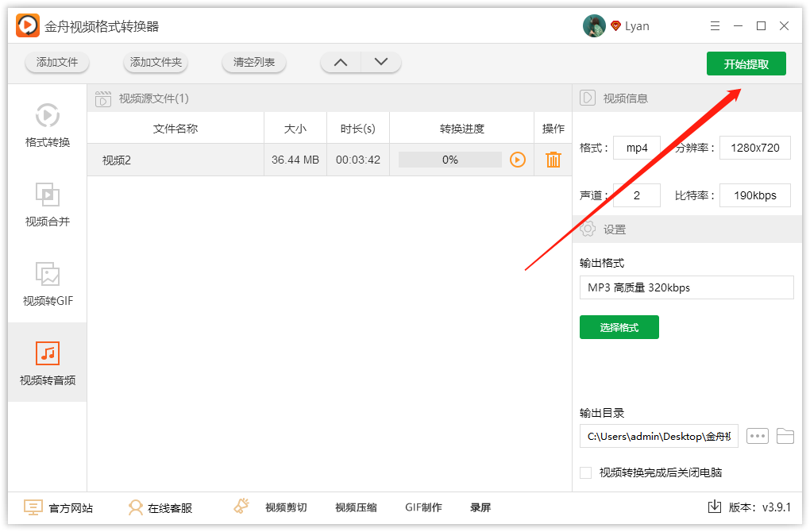Viewport: 810px width, 532px height.
Task: Click the 视频源文件(1) clapperboard icon
Action: click(x=103, y=98)
